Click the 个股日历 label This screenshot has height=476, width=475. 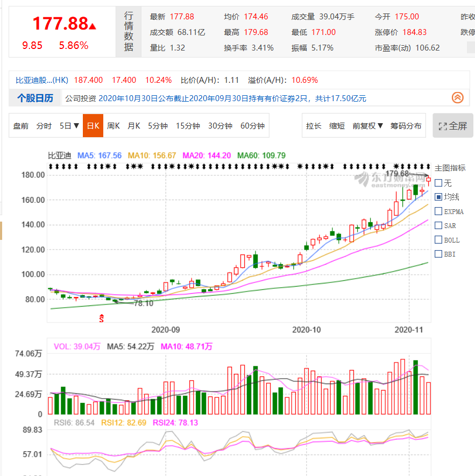coord(35,98)
